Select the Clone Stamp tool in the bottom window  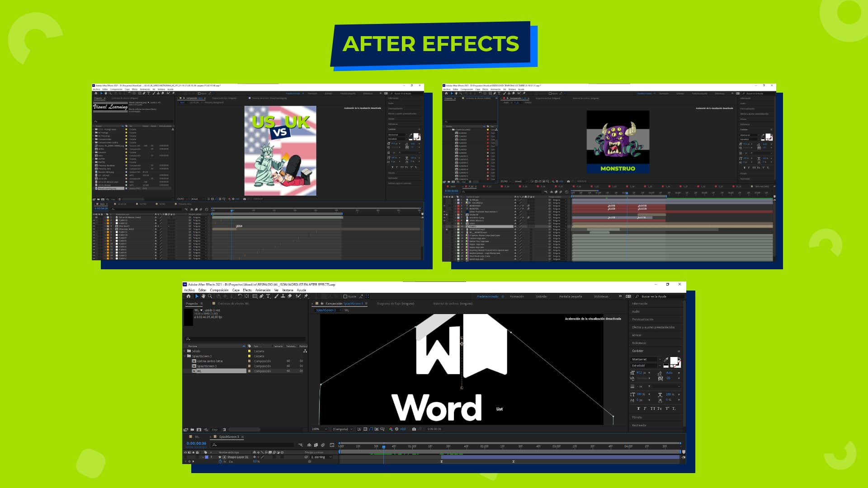283,296
